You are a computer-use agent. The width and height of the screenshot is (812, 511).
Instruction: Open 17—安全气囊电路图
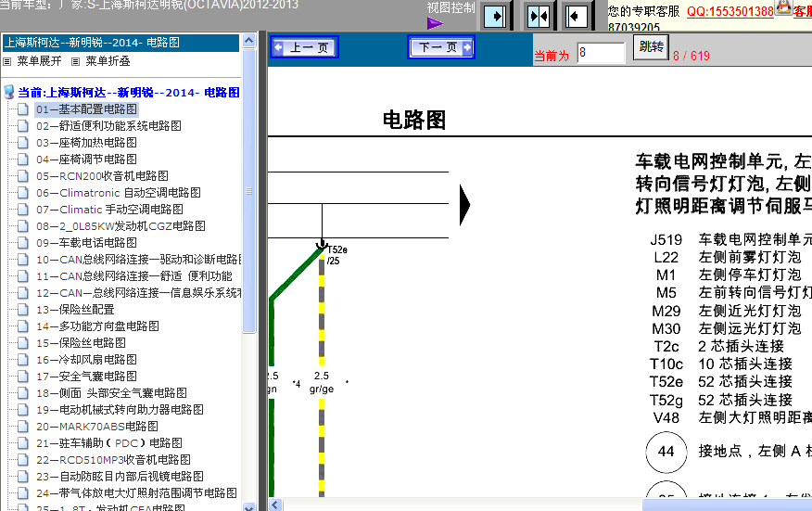pyautogui.click(x=86, y=377)
